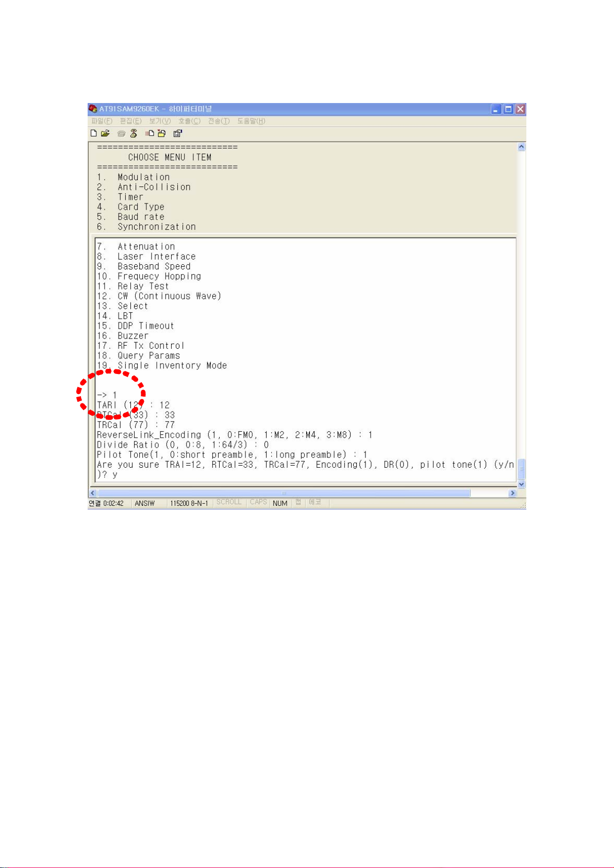The height and width of the screenshot is (868, 614).
Task: Open the 보기(V) menu
Action: [160, 121]
